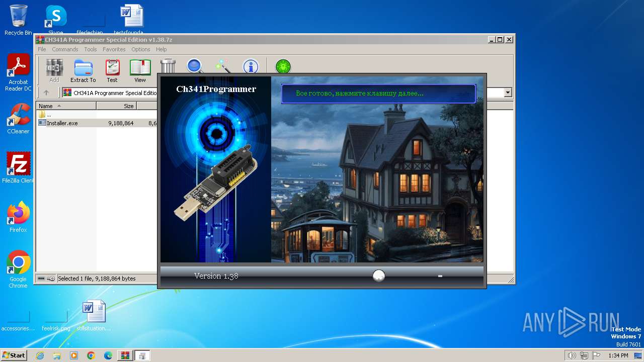This screenshot has width=644, height=362.
Task: Run the Test archive tool
Action: tap(112, 71)
